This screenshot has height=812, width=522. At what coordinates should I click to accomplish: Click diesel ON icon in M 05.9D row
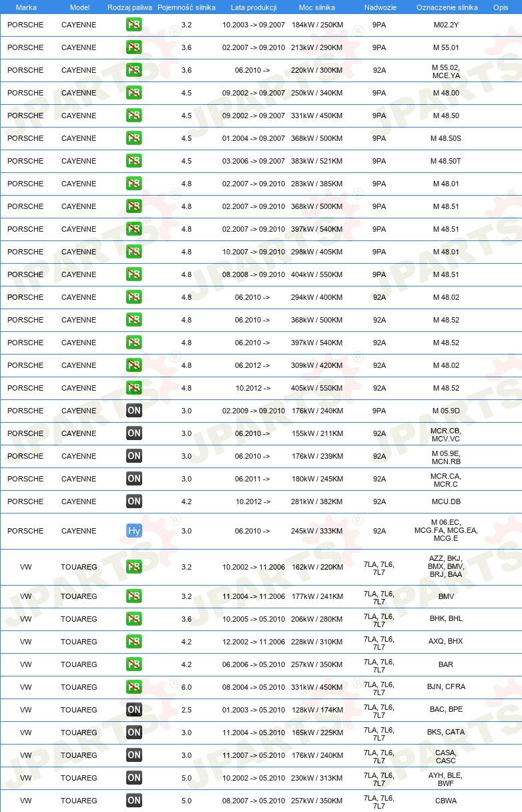coord(134,411)
